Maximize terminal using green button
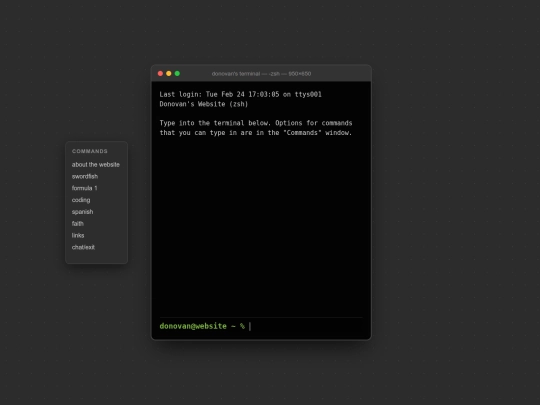540x405 pixels. point(177,73)
